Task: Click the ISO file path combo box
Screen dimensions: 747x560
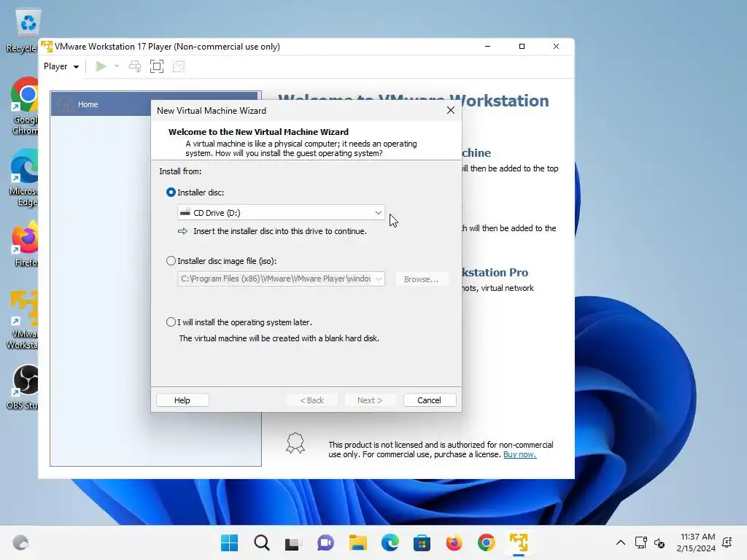Action: tap(281, 279)
